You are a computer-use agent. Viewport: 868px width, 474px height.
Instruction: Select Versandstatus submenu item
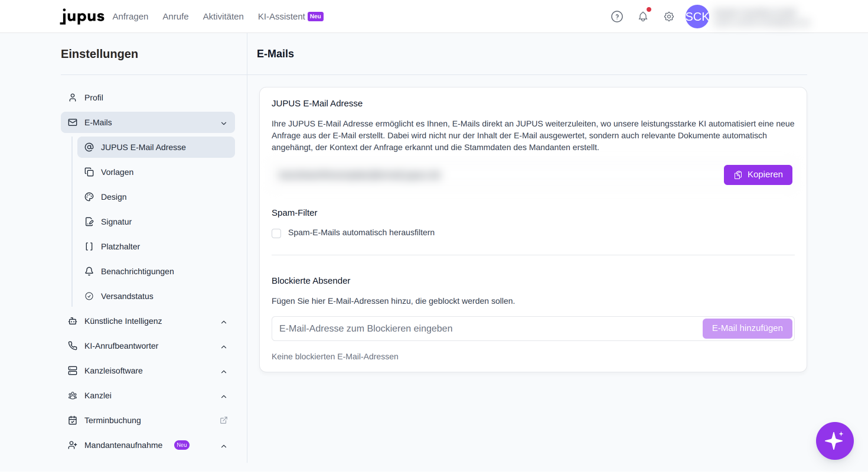coord(156,296)
